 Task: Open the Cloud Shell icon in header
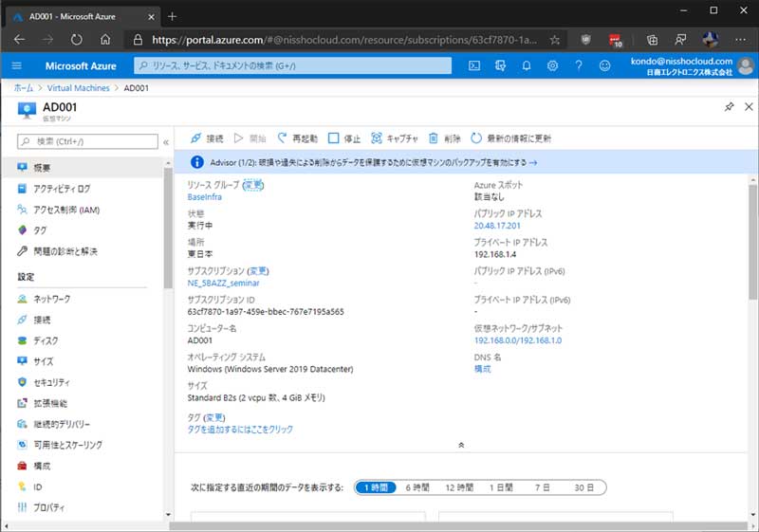(474, 65)
